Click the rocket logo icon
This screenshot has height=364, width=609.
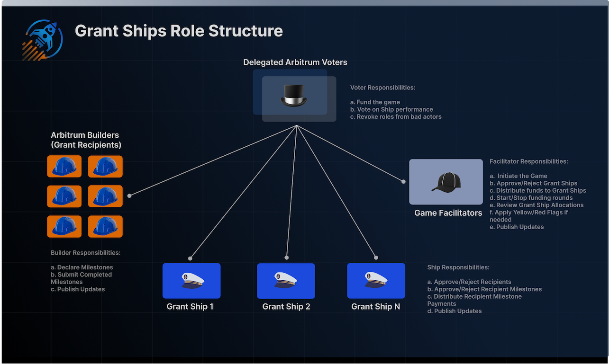click(42, 40)
